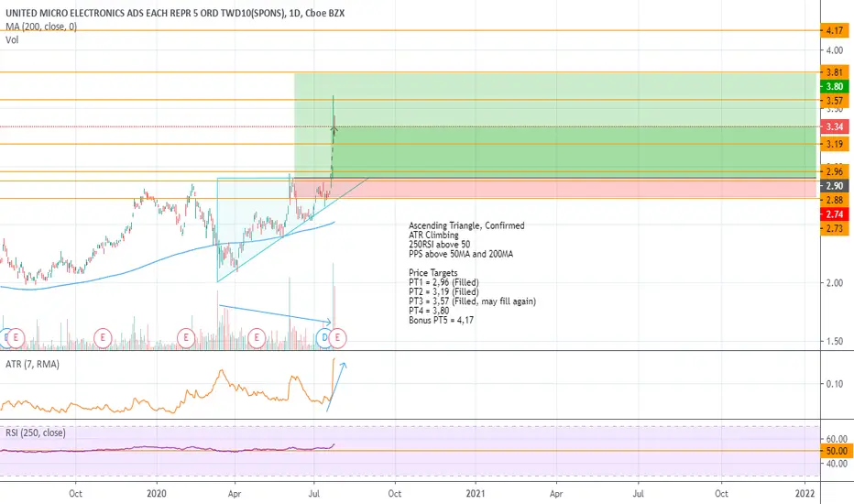Click the Apr label between 2020 and 2021
The image size is (854, 504).
click(235, 494)
